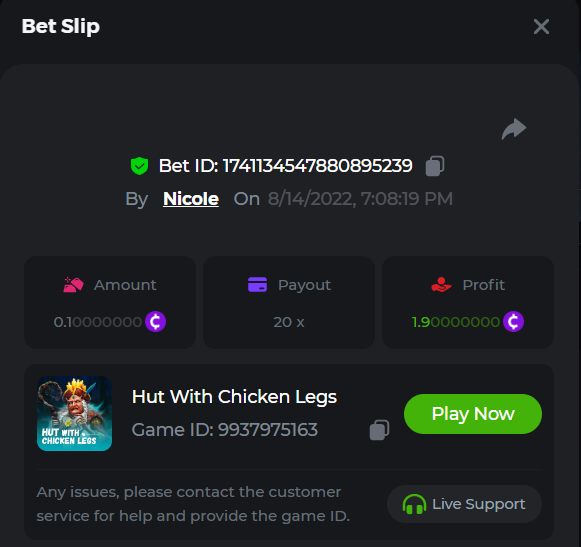Open Nicole's user profile link
The width and height of the screenshot is (581, 547).
pos(191,199)
